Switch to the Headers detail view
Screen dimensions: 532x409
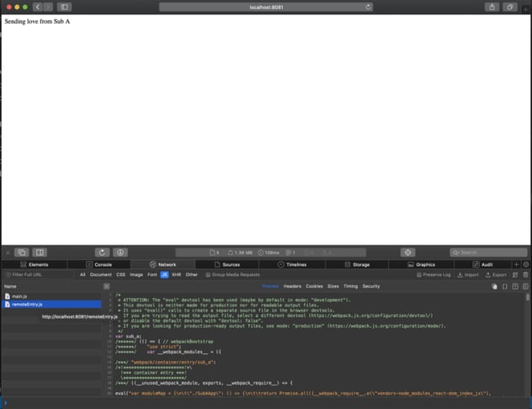[x=292, y=286]
